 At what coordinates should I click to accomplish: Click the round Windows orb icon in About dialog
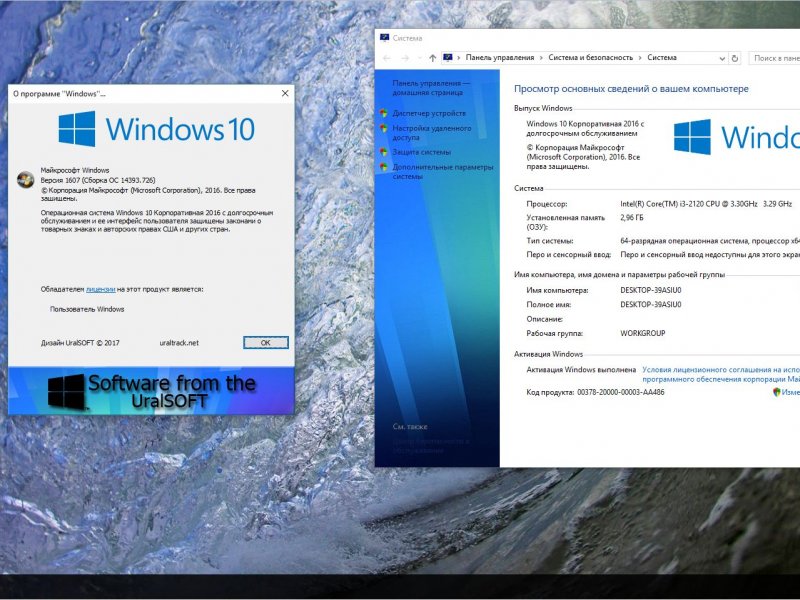26,180
